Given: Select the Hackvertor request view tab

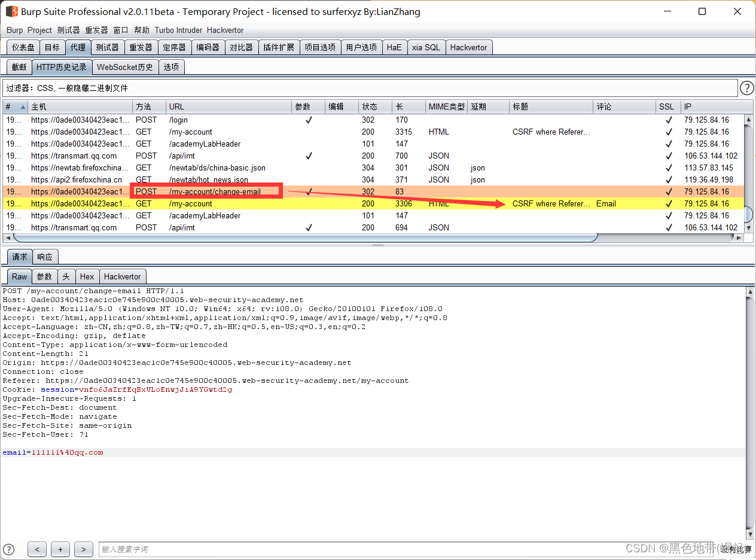Looking at the screenshot, I should click(x=122, y=276).
